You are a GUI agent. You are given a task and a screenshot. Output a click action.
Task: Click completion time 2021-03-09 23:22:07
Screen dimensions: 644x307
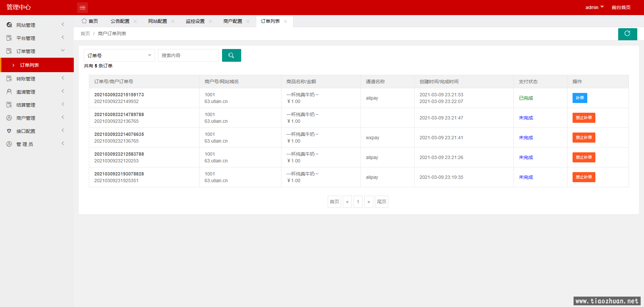coord(441,101)
